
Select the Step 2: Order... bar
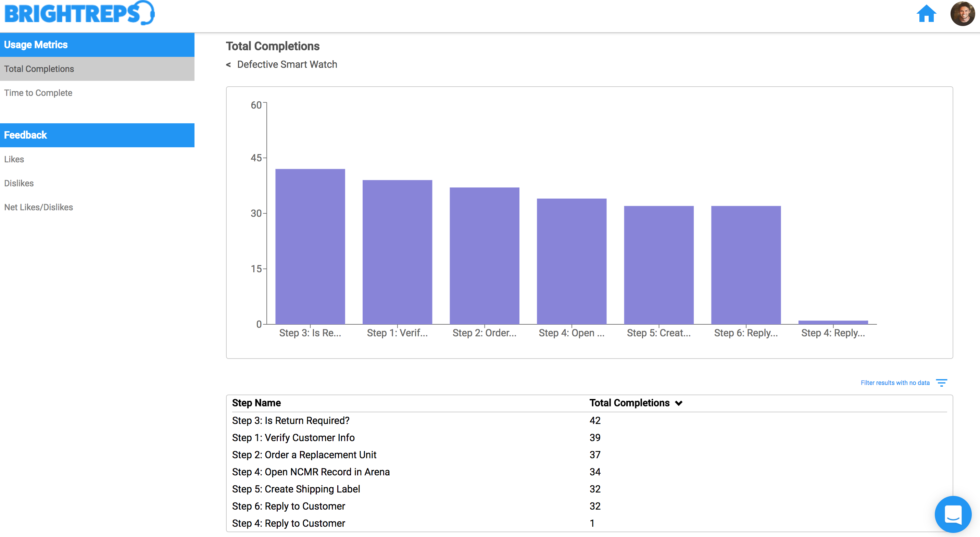pyautogui.click(x=484, y=256)
